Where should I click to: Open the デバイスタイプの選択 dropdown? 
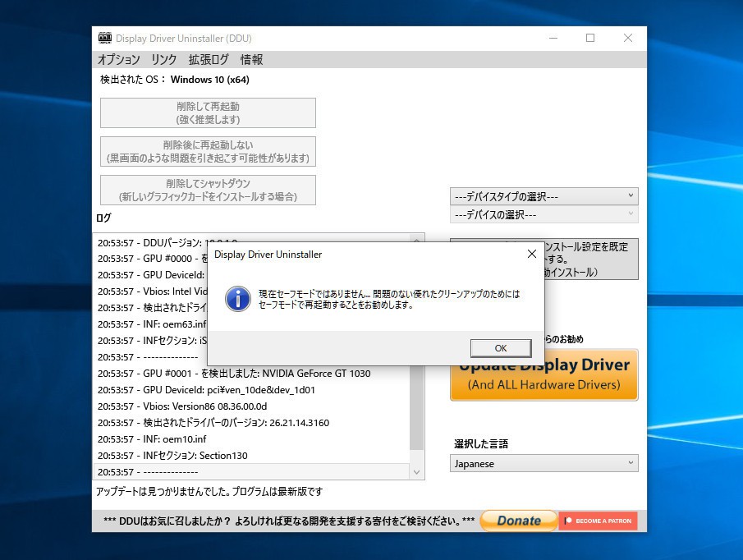point(544,196)
